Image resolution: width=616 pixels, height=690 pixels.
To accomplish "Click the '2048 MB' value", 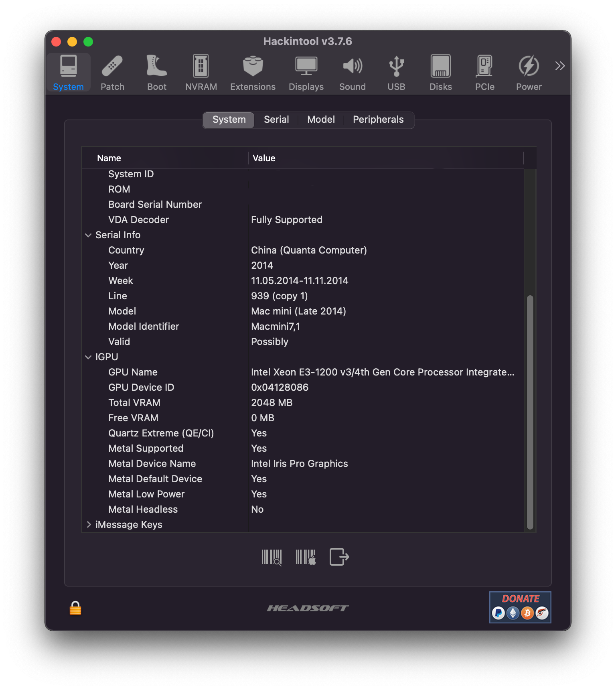I will 272,403.
